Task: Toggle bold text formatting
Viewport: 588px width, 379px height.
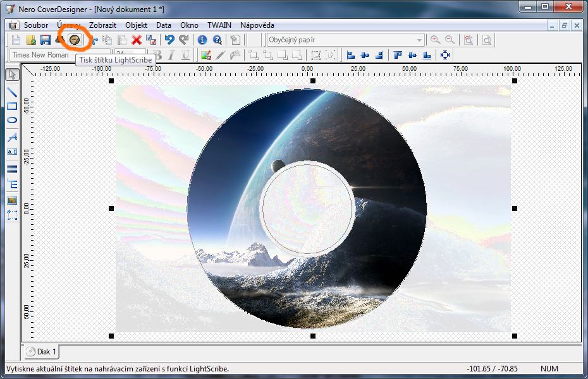Action: tap(158, 56)
